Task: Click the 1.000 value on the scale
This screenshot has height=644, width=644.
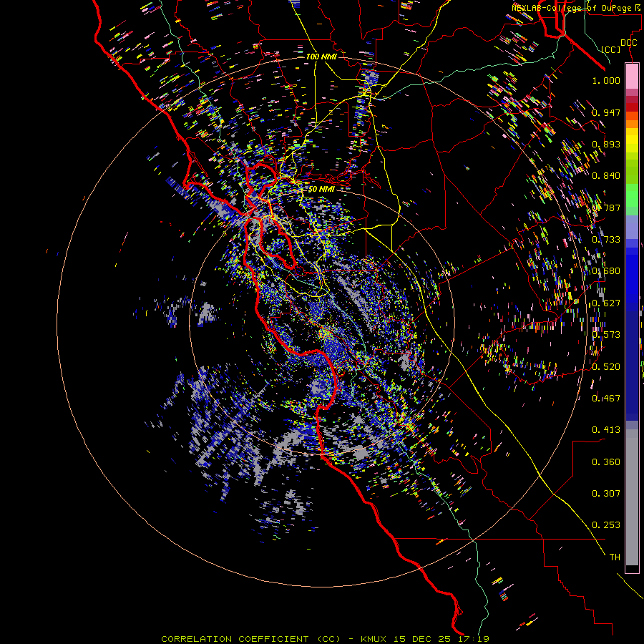Action: coord(606,80)
